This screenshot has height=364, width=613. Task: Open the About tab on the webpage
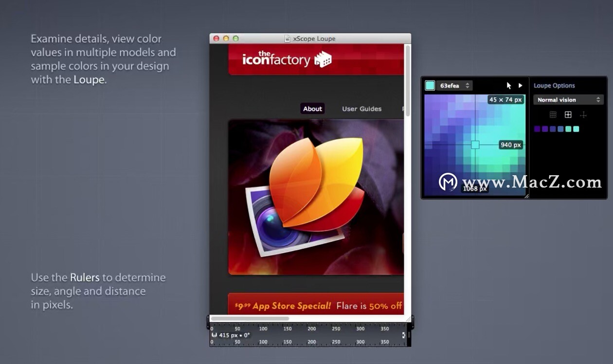[x=312, y=109]
